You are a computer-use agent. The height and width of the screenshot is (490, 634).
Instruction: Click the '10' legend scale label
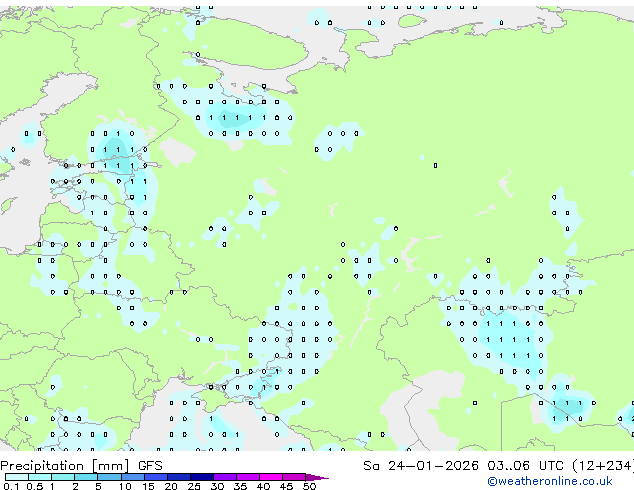pyautogui.click(x=125, y=486)
